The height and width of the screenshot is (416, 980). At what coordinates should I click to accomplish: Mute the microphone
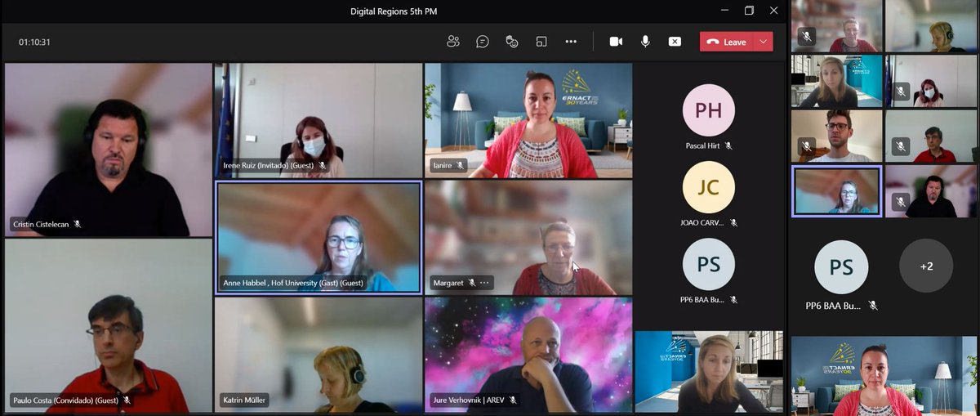(x=645, y=42)
